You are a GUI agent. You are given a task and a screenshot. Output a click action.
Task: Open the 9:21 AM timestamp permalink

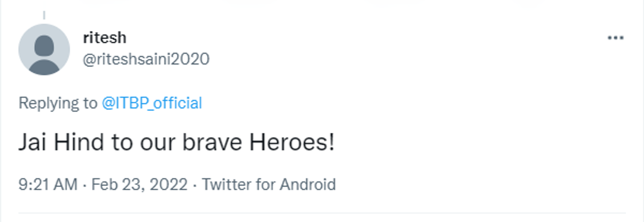click(48, 184)
